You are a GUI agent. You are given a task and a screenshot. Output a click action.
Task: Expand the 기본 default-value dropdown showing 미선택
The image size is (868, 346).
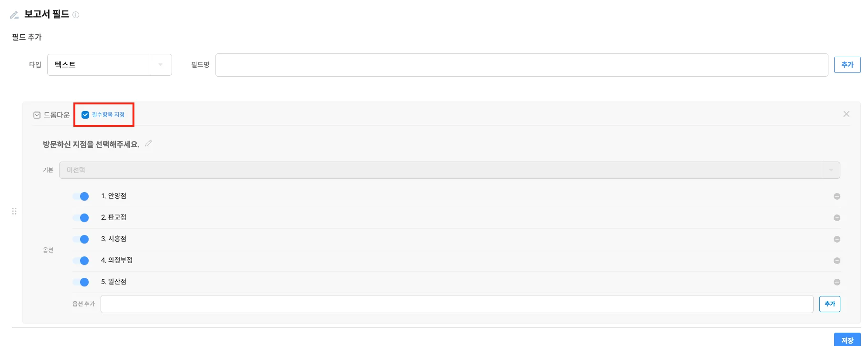(449, 170)
